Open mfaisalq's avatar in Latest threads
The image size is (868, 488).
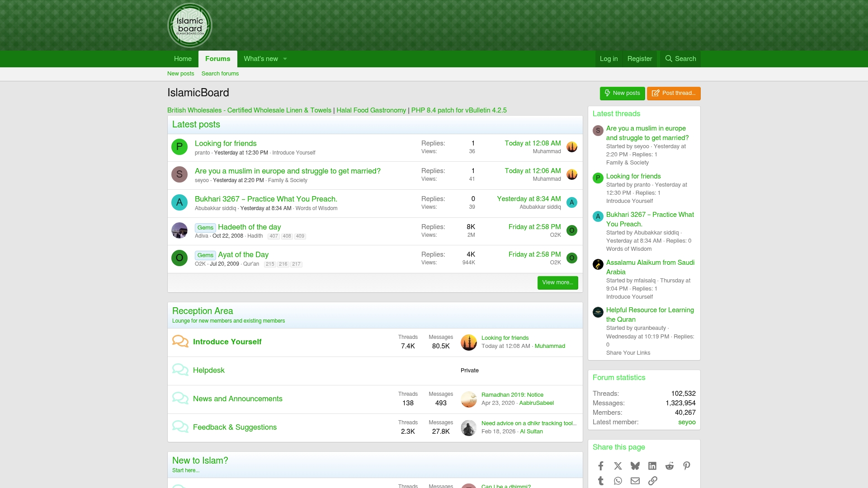coord(598,264)
